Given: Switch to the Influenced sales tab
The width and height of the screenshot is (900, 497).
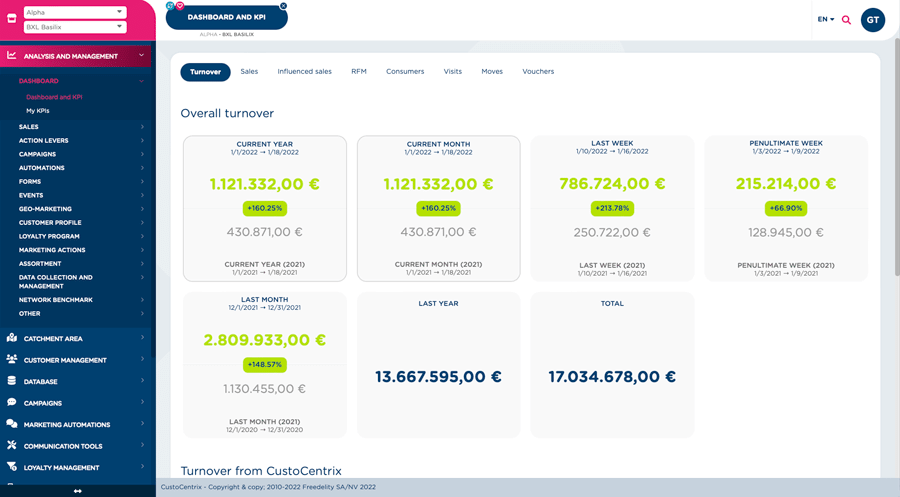Looking at the screenshot, I should [304, 72].
